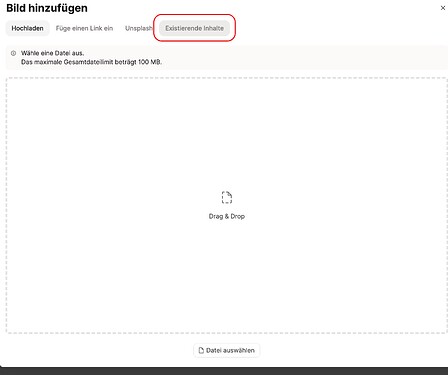The image size is (448, 375).
Task: Click the Wähle eine Datei aus hint
Action: (52, 53)
